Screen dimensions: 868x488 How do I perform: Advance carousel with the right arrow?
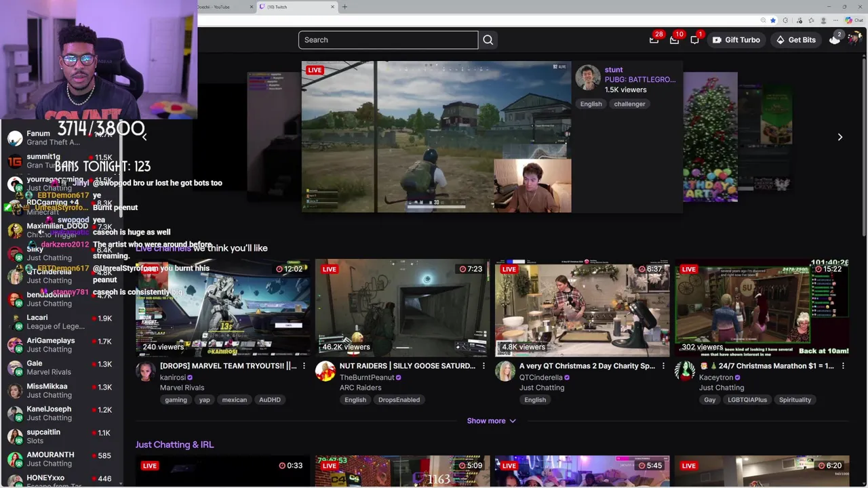pos(840,137)
